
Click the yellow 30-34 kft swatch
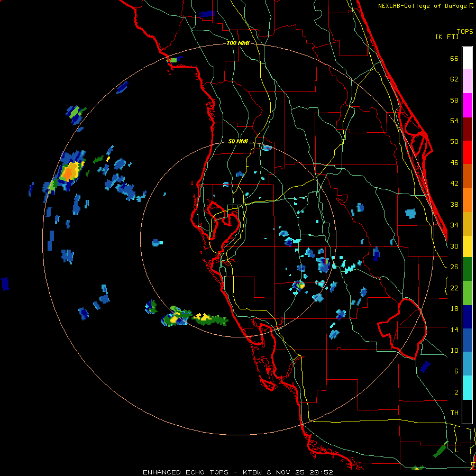(467, 246)
